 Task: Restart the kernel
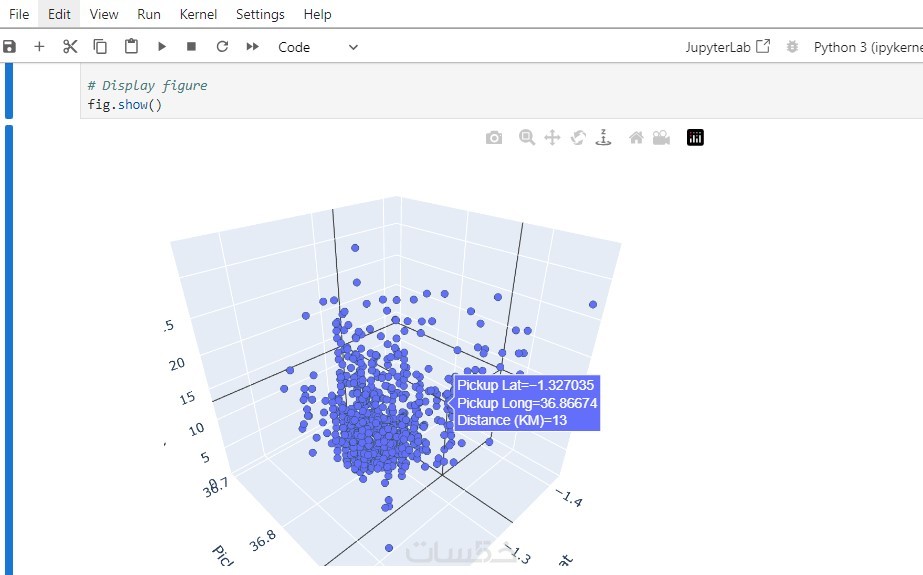(222, 47)
